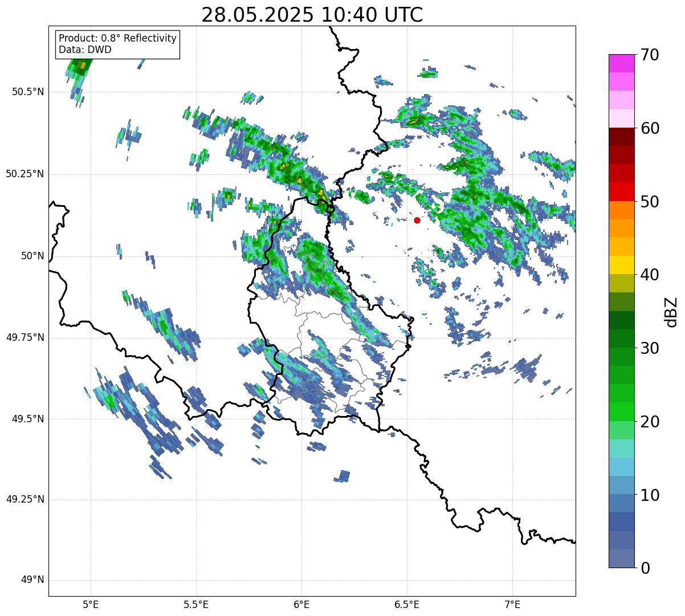
Task: Click the red radar site marker
Action: pos(417,220)
